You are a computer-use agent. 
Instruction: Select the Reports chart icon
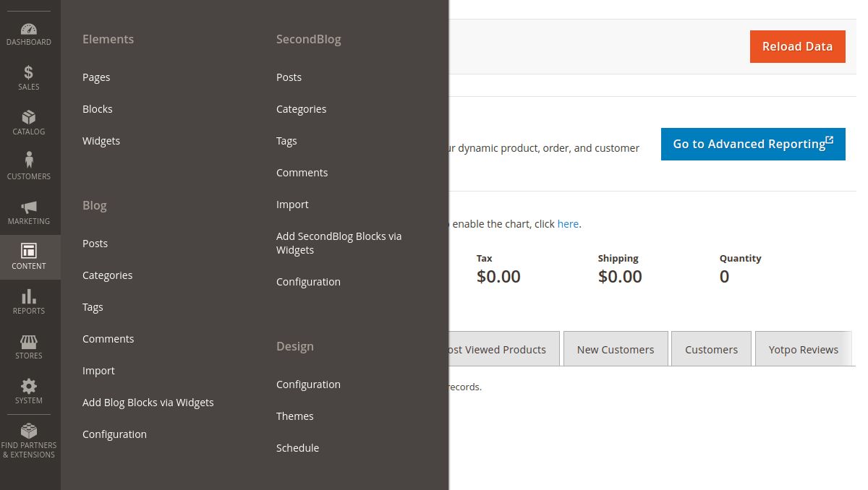[x=29, y=298]
